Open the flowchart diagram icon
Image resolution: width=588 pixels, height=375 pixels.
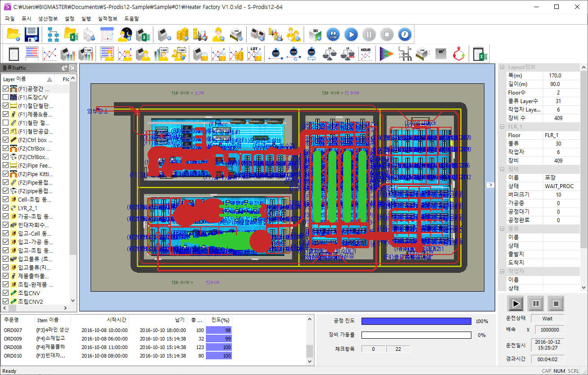[x=53, y=34]
